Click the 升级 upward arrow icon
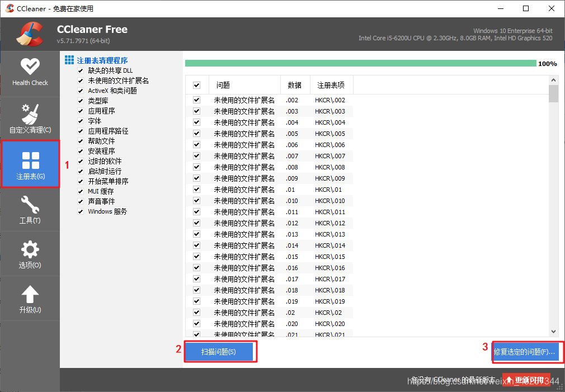The height and width of the screenshot is (392, 565). [30, 294]
